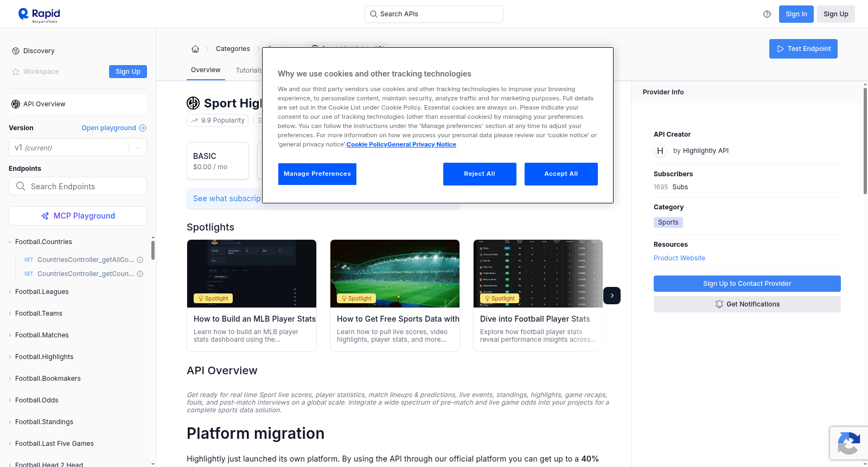This screenshot has width=868, height=467.
Task: Expand the Football.Highlights group
Action: (x=10, y=357)
